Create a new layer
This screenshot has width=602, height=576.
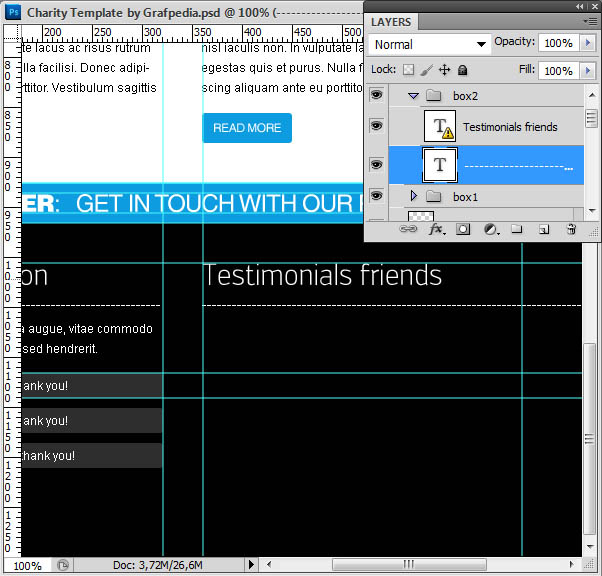(544, 230)
